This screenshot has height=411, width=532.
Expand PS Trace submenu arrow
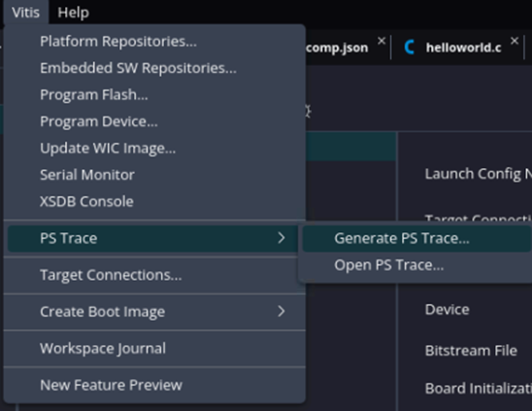click(x=282, y=238)
